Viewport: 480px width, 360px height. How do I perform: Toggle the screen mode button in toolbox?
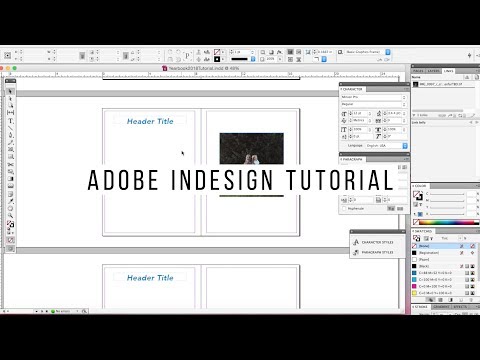[10, 249]
